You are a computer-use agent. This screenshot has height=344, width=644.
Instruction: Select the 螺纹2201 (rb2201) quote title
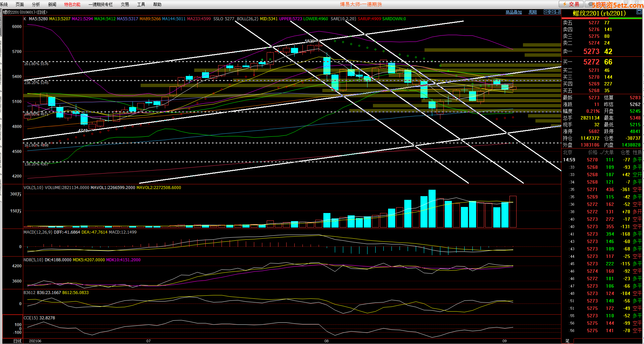pos(599,13)
